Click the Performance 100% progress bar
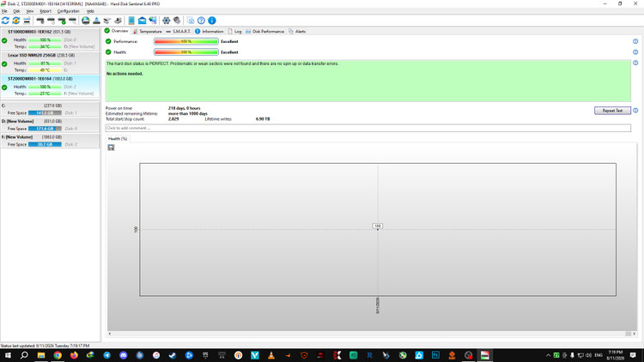The image size is (644, 362). 186,41
